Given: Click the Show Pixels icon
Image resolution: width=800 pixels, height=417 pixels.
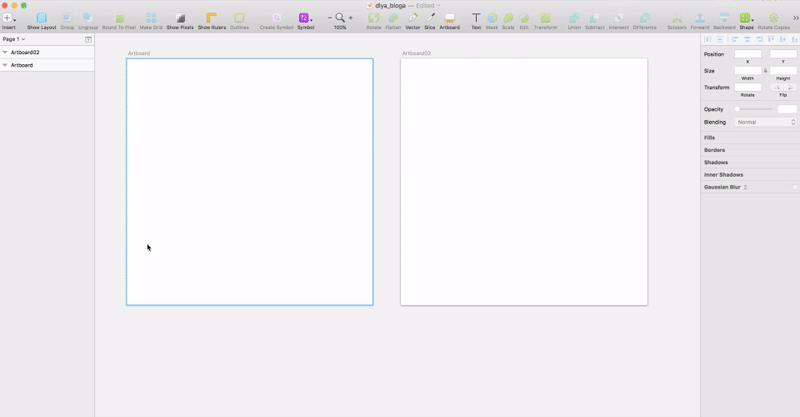Looking at the screenshot, I should 180,19.
